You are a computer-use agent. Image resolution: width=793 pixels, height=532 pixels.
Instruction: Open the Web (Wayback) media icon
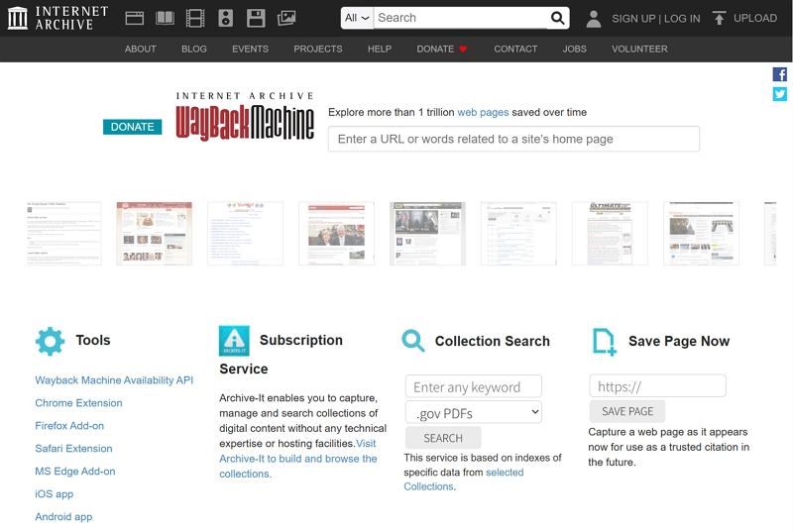point(135,18)
